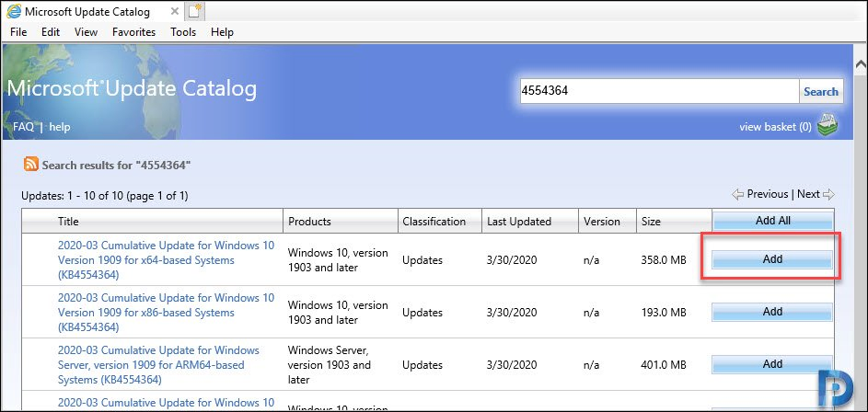Click the view basket (0) link
The width and height of the screenshot is (868, 412).
coord(776,127)
